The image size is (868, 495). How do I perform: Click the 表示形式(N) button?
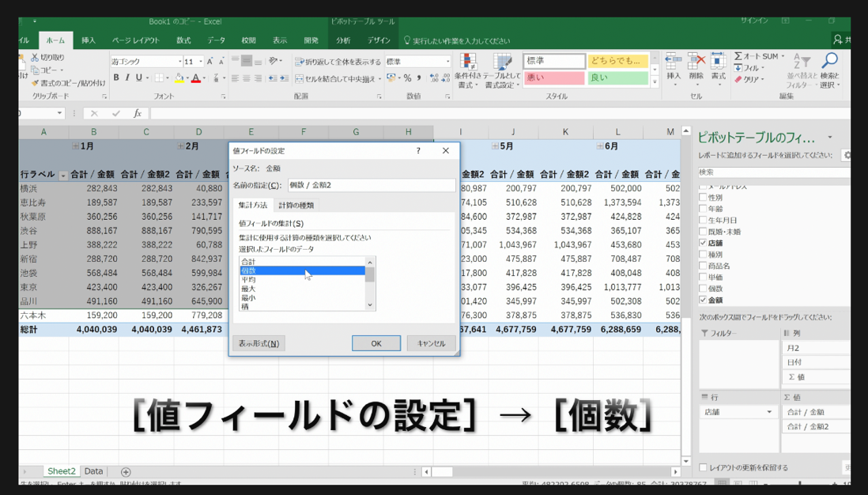coord(259,343)
